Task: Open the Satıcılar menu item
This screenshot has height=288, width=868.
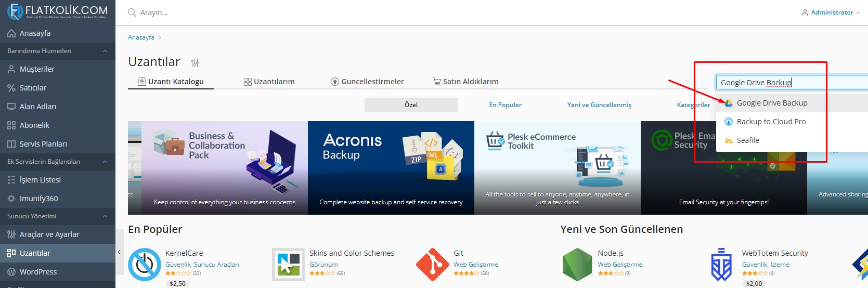Action: (58, 88)
